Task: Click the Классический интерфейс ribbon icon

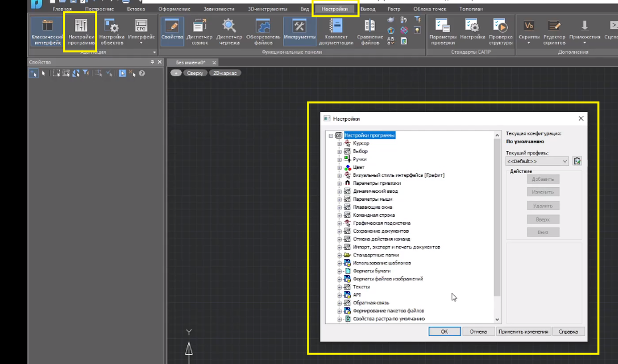Action: tap(47, 31)
